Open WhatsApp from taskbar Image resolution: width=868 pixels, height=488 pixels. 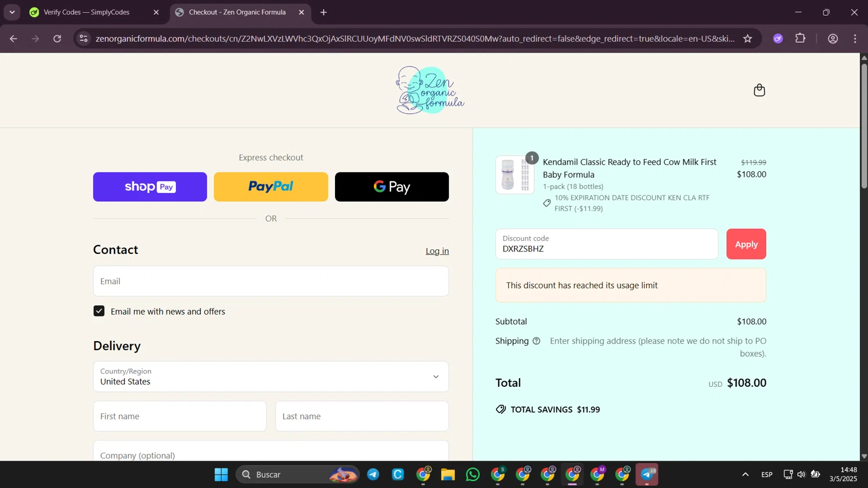(x=473, y=475)
